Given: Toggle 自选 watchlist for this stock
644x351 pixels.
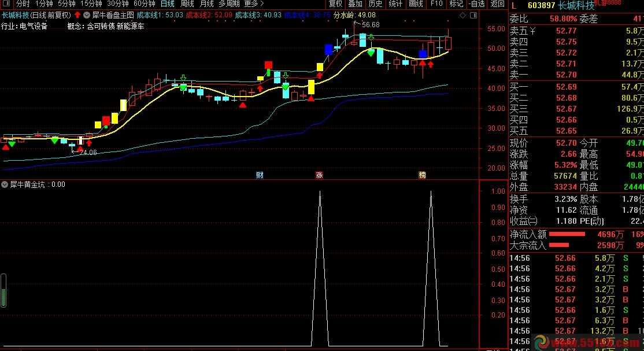Looking at the screenshot, I should 476,3.
